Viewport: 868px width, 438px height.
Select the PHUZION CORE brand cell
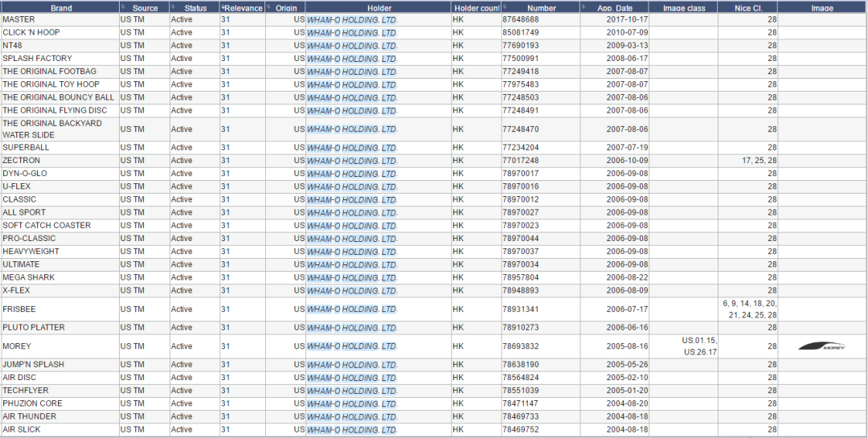point(60,403)
